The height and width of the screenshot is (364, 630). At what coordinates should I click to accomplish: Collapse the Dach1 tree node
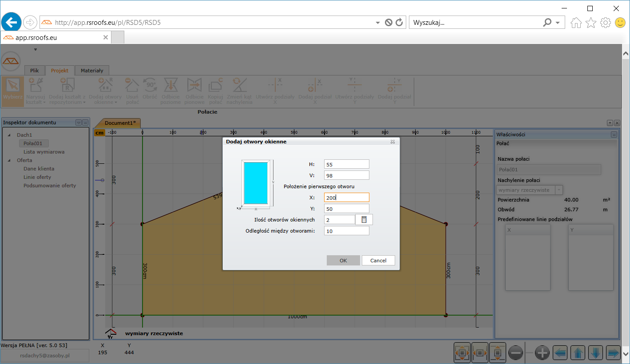point(9,135)
